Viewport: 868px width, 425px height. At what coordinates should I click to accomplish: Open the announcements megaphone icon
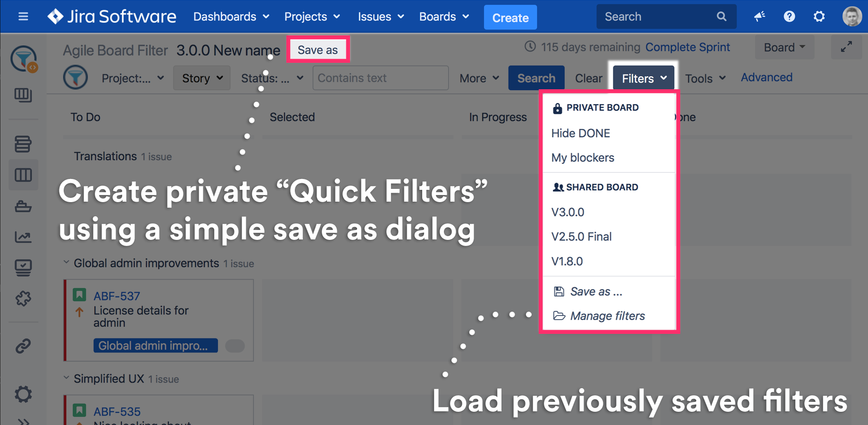coord(759,16)
